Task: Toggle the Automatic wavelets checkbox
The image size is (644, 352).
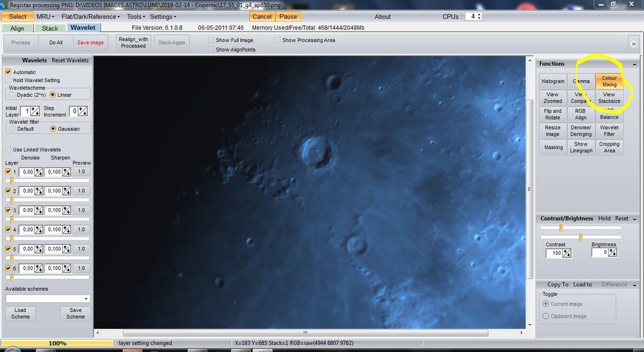Action: [x=8, y=72]
